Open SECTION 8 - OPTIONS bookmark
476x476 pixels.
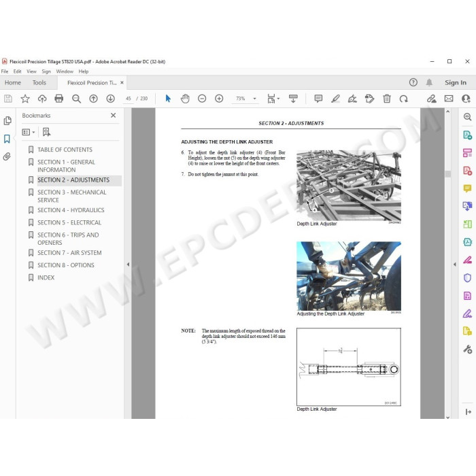point(66,265)
